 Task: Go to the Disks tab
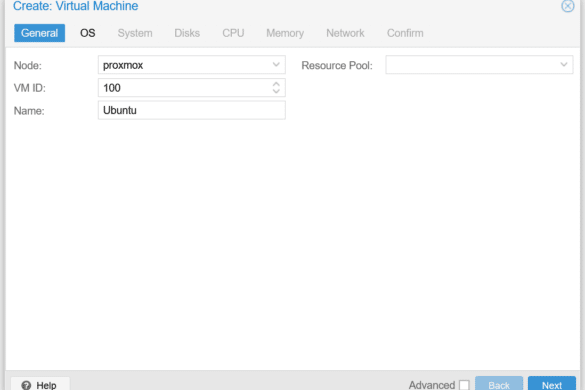click(x=187, y=33)
